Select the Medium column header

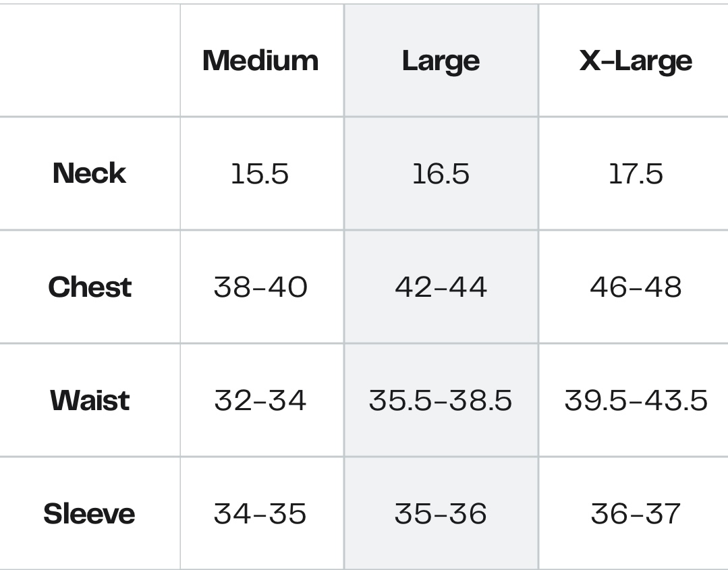260,61
